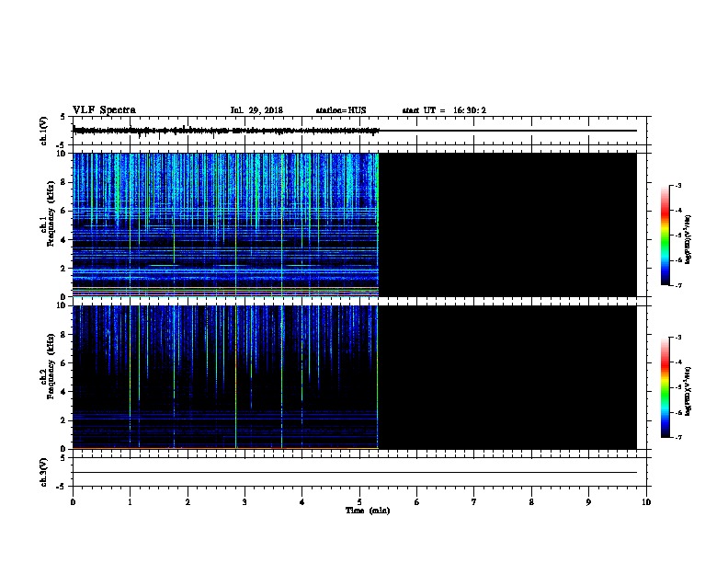This screenshot has width=728, height=563.
Task: Click the "8" tick label on time axis
Action: [x=531, y=502]
